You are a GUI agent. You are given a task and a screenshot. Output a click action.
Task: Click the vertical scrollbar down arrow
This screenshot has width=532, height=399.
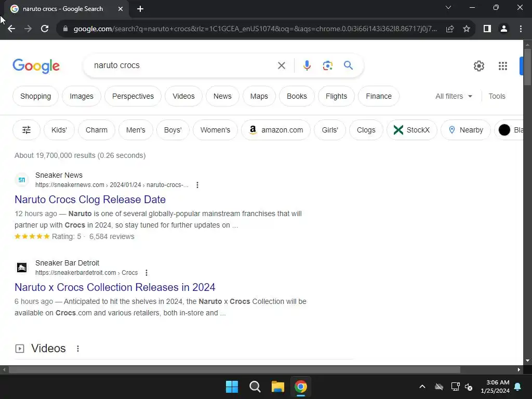pos(527,361)
